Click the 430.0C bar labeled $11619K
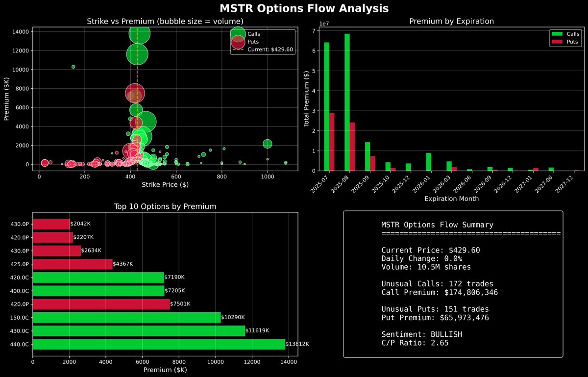The width and height of the screenshot is (588, 377). pos(139,331)
